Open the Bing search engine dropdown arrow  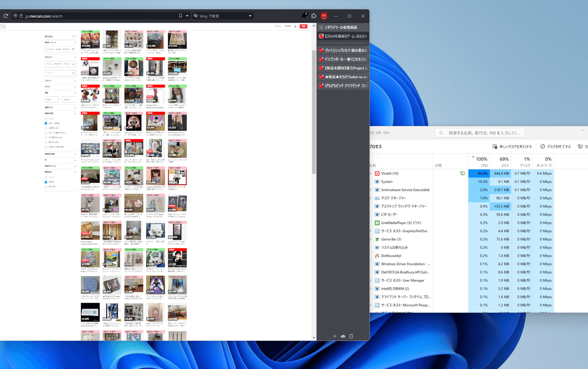(x=250, y=16)
